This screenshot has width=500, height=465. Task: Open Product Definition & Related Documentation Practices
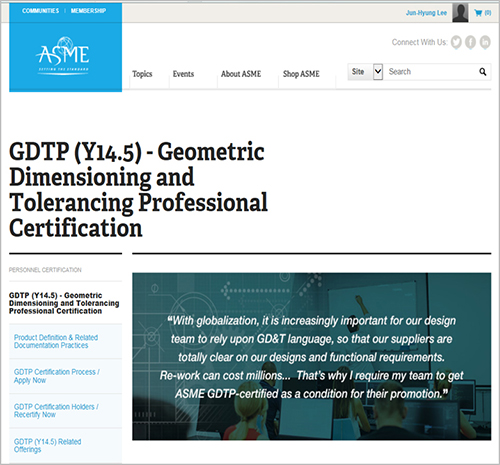pos(56,341)
